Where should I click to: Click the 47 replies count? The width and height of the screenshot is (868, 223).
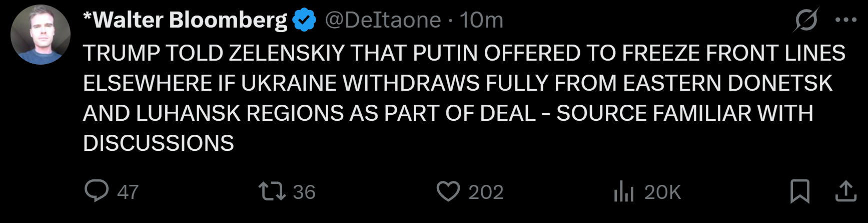click(x=128, y=192)
